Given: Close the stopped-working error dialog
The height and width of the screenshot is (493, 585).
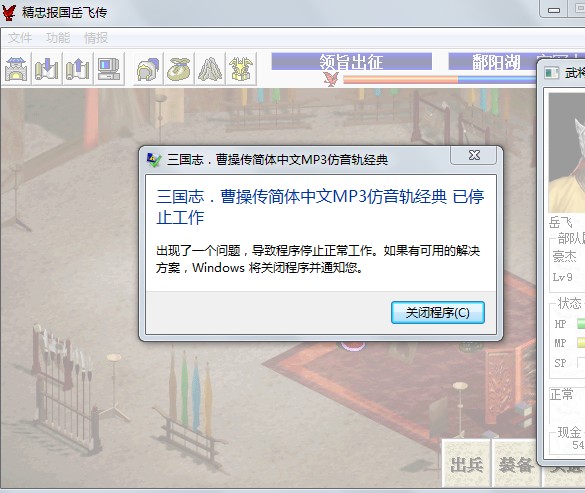Looking at the screenshot, I should point(474,155).
